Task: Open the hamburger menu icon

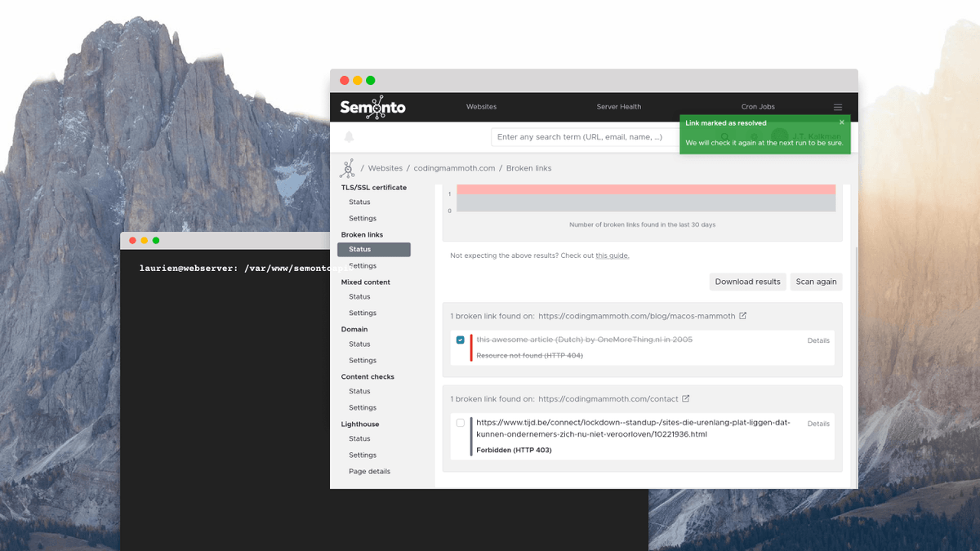Action: [838, 107]
